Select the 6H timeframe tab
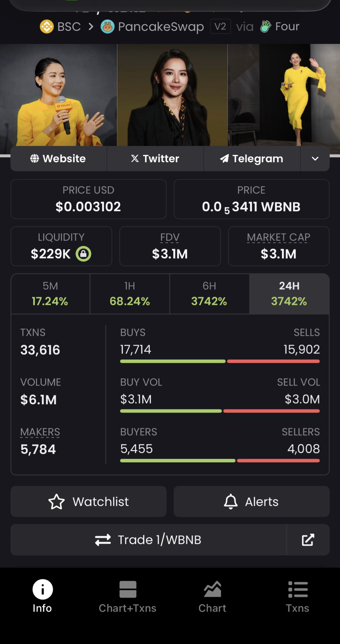This screenshot has height=644, width=340. tap(209, 294)
